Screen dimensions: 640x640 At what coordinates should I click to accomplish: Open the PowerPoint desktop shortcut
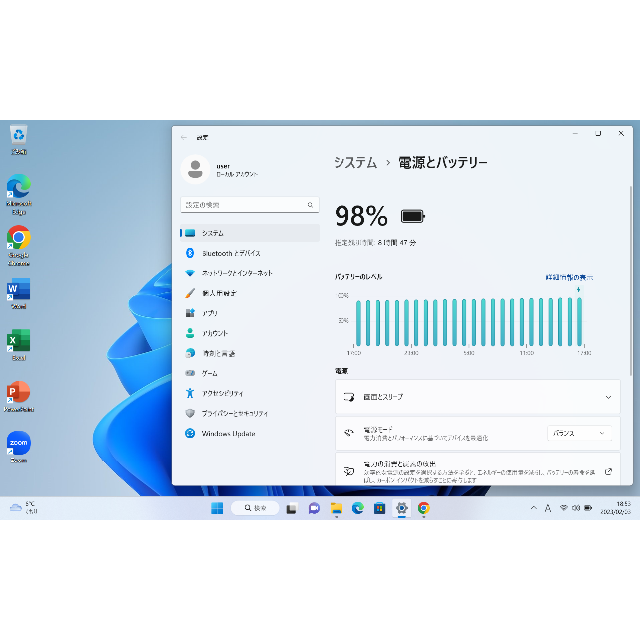point(19,396)
